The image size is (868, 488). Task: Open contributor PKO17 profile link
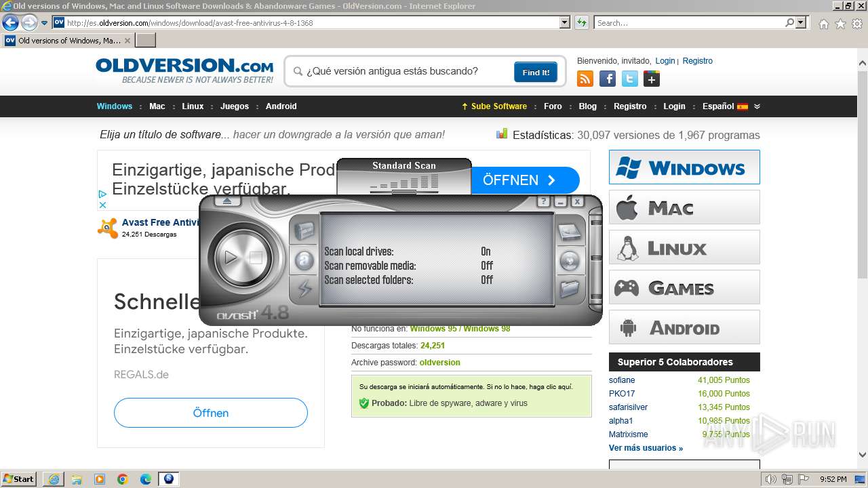tap(622, 394)
